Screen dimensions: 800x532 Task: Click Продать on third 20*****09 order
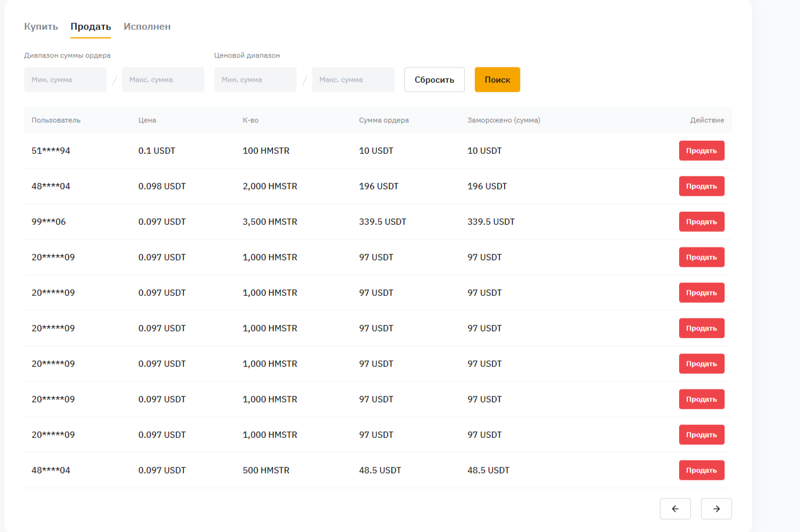coord(702,328)
